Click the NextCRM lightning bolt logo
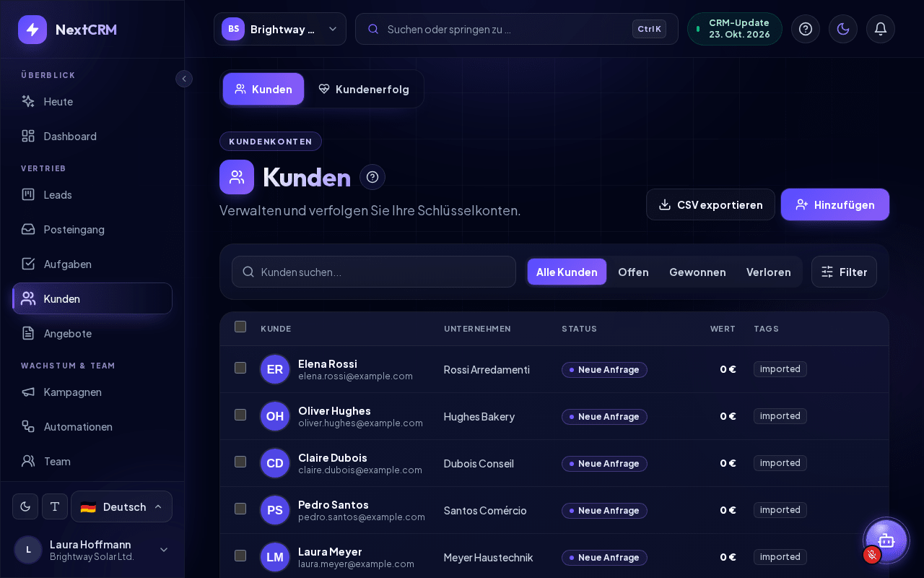This screenshot has height=578, width=924. pyautogui.click(x=32, y=30)
